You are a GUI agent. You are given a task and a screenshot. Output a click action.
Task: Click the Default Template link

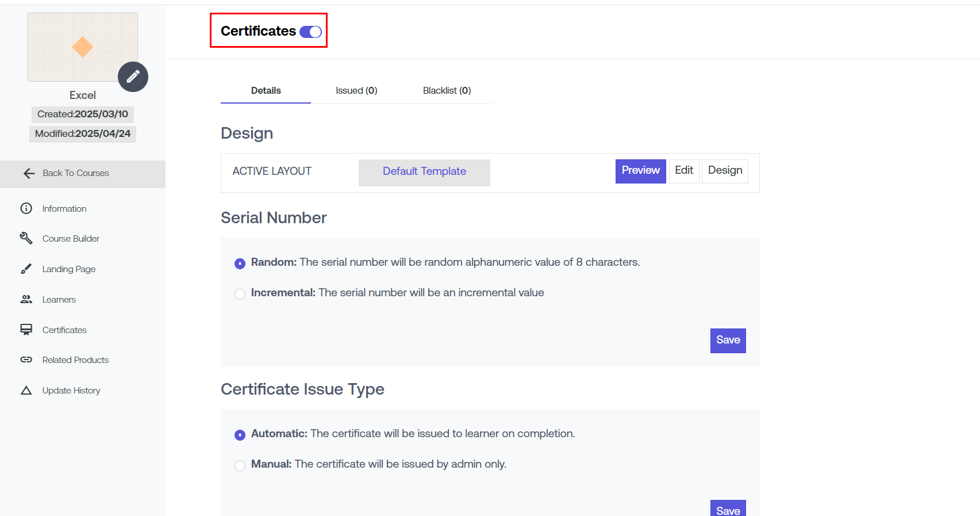pos(424,171)
